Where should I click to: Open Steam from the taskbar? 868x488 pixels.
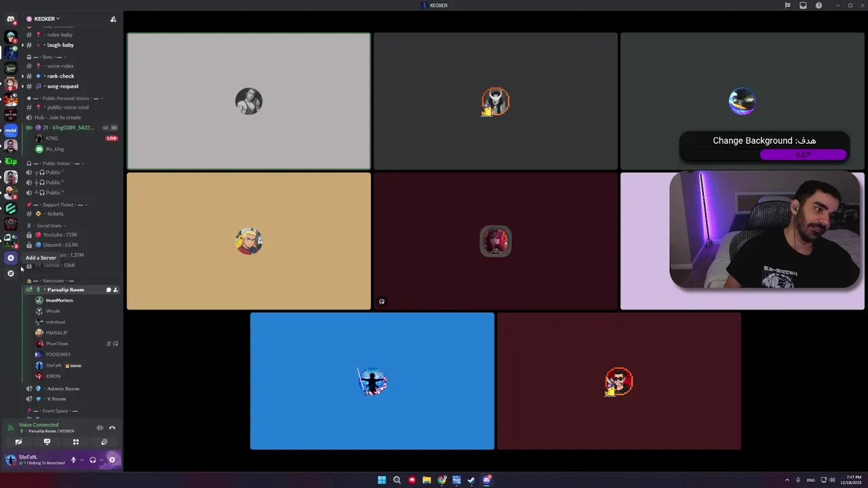pos(471,480)
